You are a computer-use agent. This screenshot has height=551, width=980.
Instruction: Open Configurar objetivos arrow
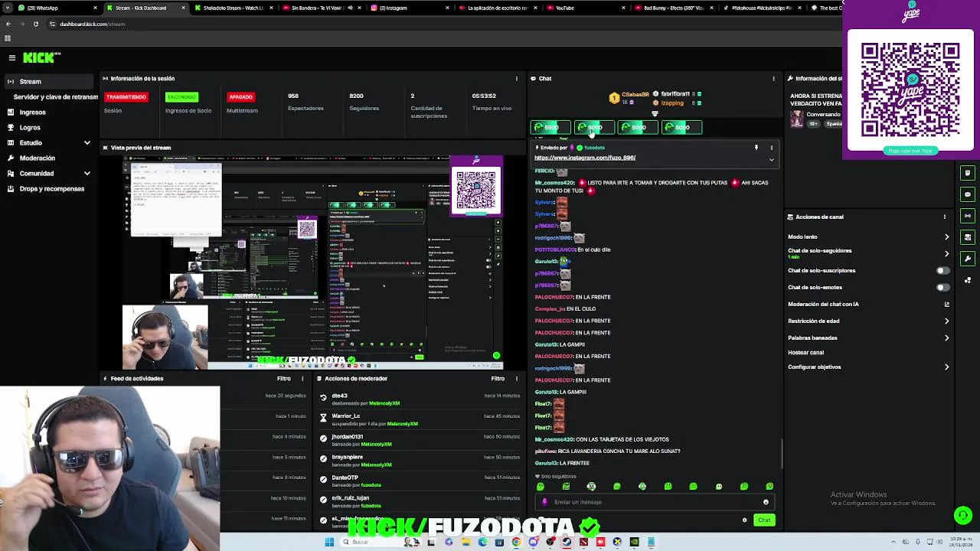tap(946, 367)
